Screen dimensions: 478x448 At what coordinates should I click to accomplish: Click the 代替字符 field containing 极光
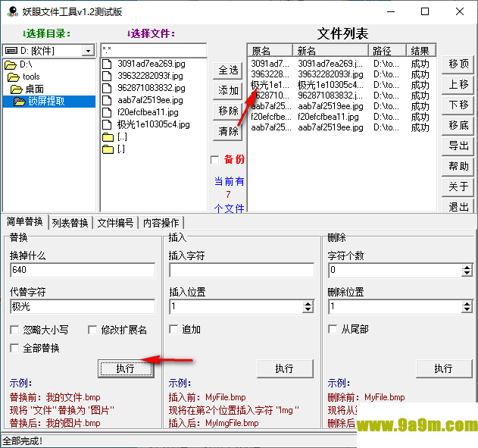83,306
